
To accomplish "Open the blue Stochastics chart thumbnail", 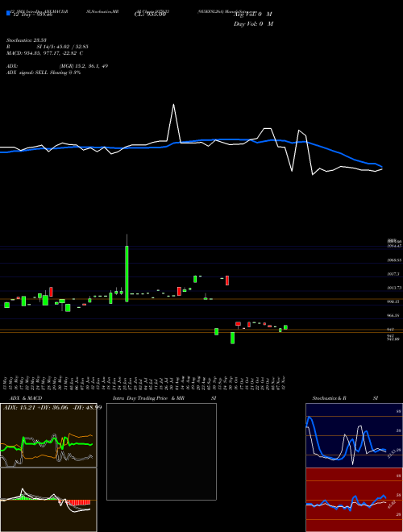I will pyautogui.click(x=354, y=435).
